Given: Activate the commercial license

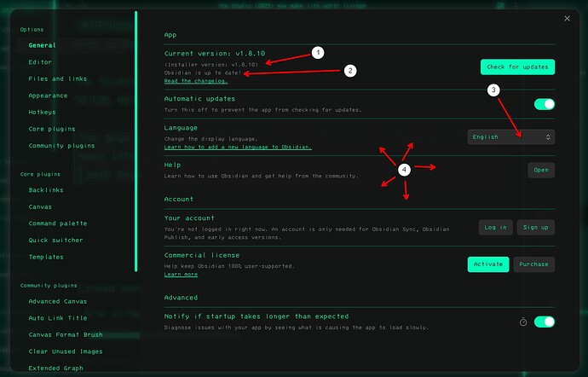Looking at the screenshot, I should [x=488, y=264].
